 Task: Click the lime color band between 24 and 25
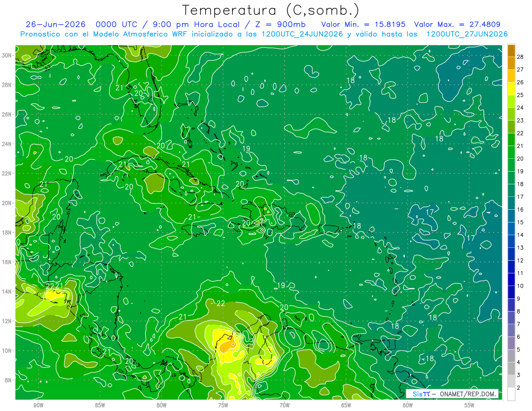511,102
